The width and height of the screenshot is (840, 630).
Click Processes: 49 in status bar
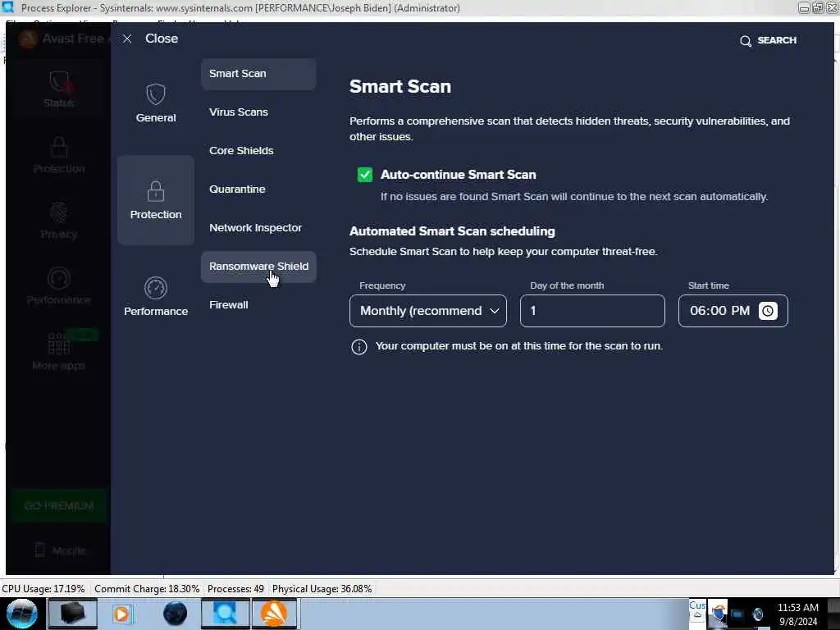[x=235, y=589]
